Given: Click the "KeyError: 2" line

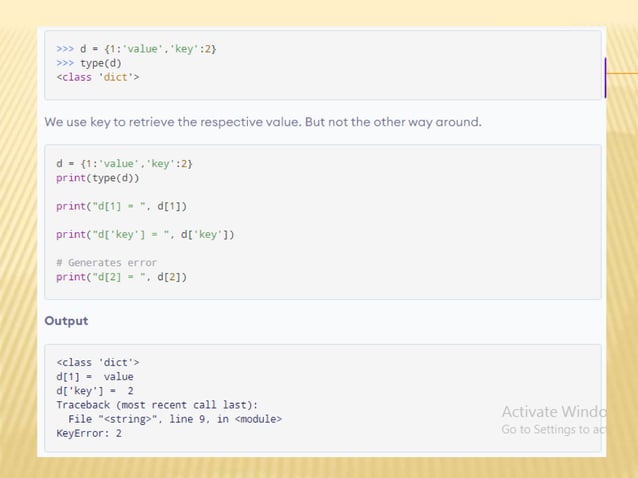Looking at the screenshot, I should point(89,433).
